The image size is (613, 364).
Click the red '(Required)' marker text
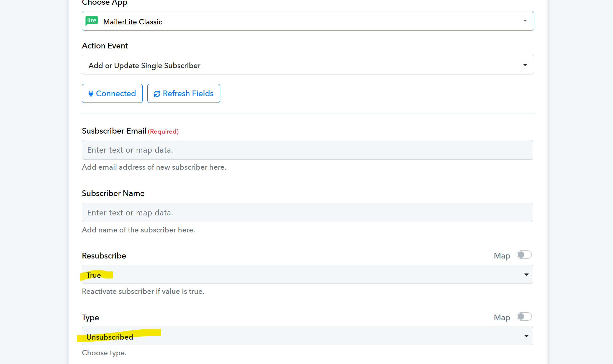point(163,132)
